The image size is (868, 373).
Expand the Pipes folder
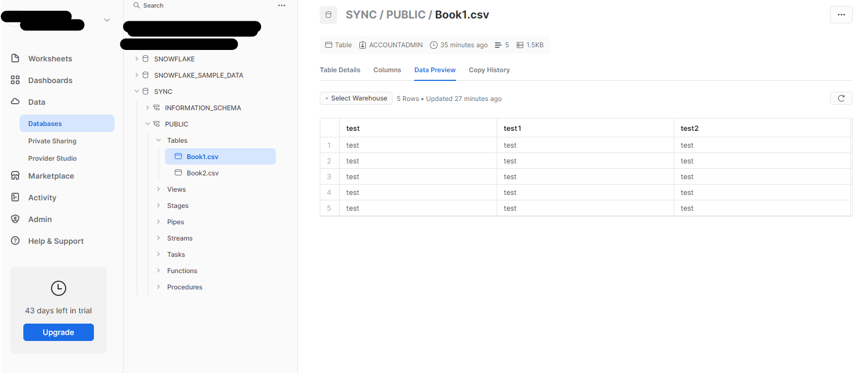tap(159, 222)
